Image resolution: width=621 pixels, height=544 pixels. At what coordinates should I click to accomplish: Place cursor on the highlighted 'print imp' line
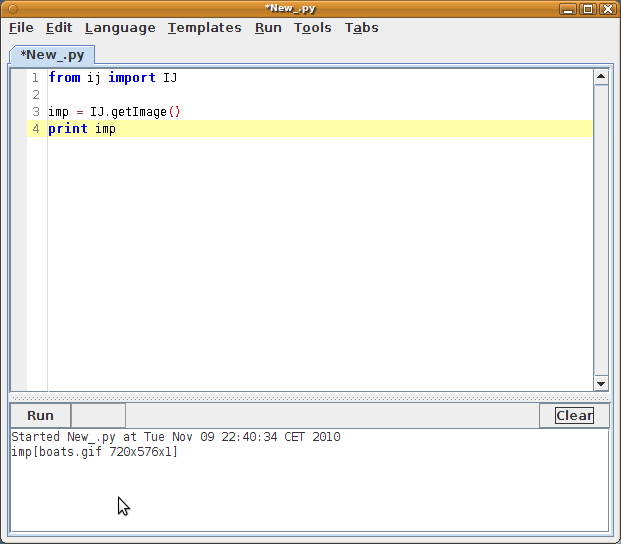click(82, 129)
